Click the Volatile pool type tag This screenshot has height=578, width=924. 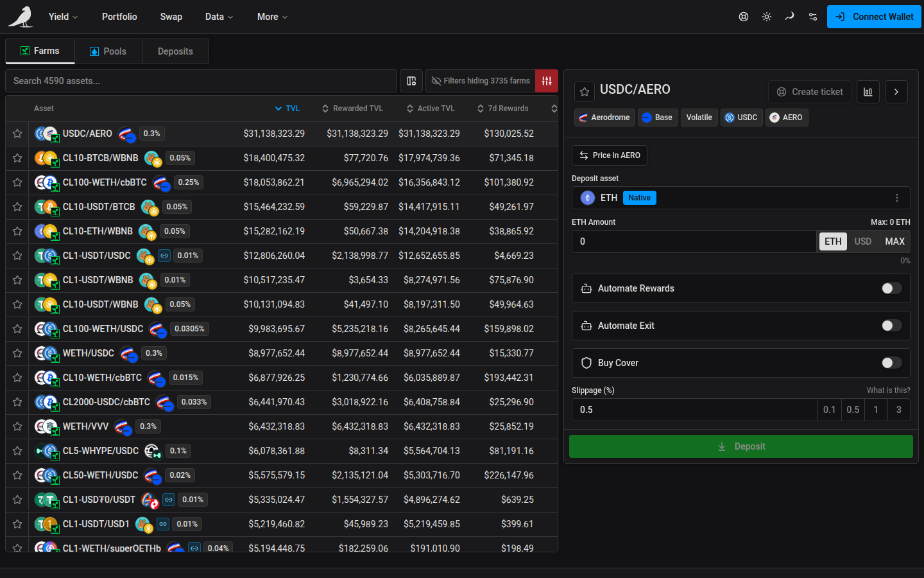(x=699, y=118)
